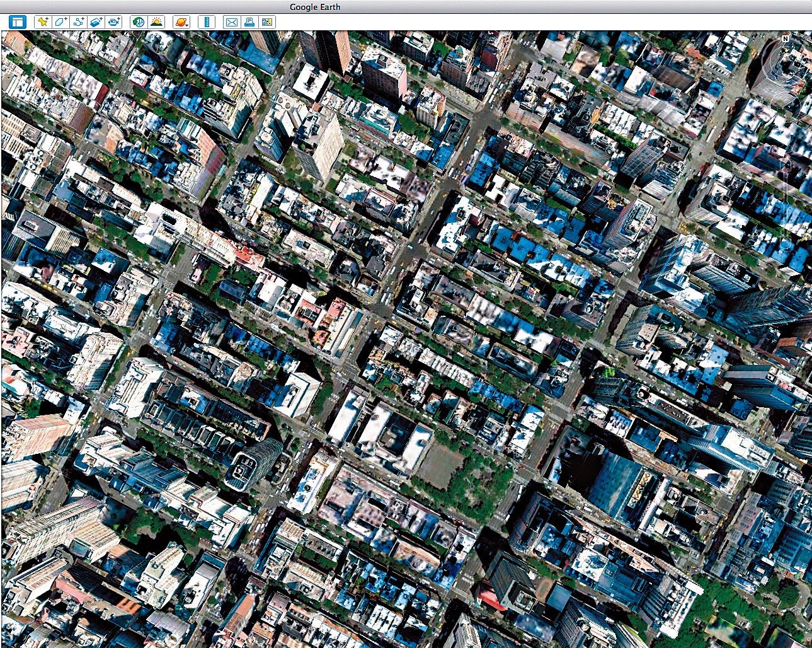This screenshot has width=812, height=648.
Task: Open the ruler measuring tool
Action: 207,22
